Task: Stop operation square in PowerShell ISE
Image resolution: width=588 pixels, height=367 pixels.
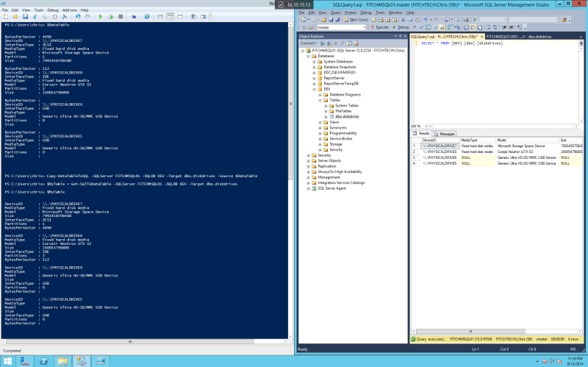Action: 121,17
